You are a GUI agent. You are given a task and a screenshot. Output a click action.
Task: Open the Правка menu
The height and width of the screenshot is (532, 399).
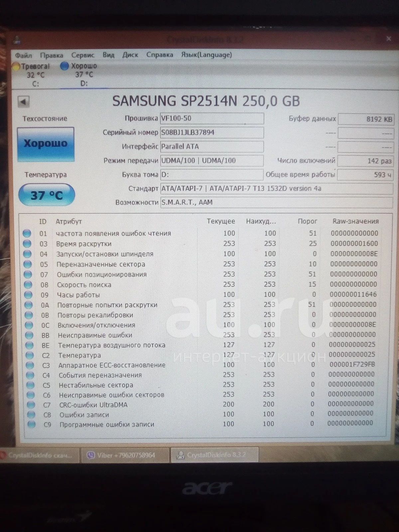(x=52, y=55)
